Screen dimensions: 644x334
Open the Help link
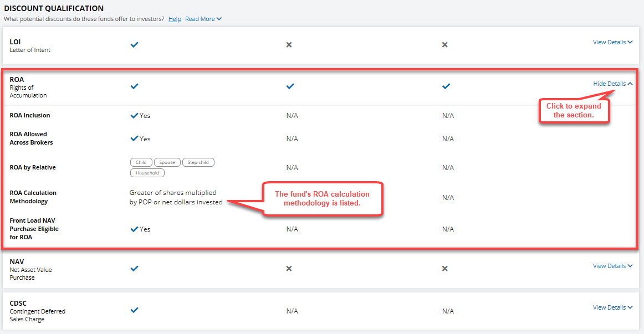click(x=175, y=18)
